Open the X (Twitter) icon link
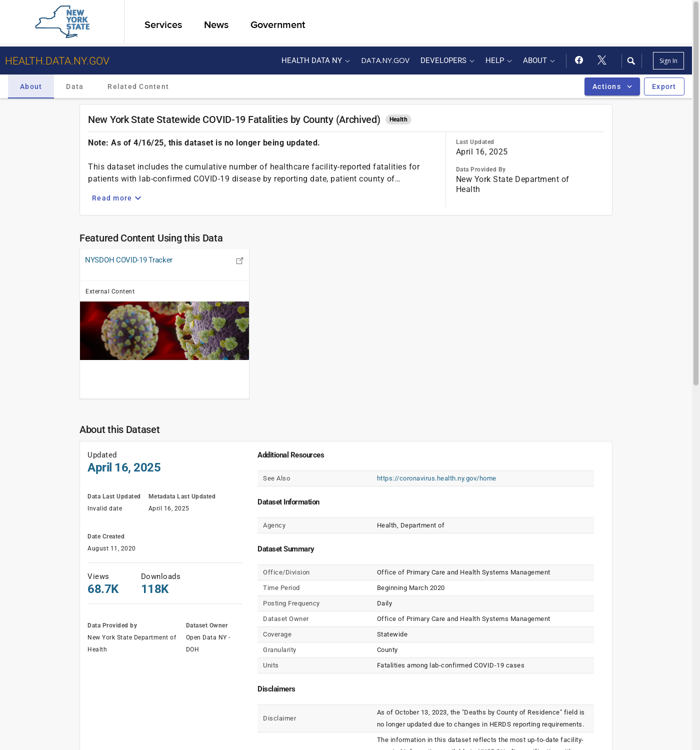Image resolution: width=700 pixels, height=750 pixels. click(x=602, y=60)
